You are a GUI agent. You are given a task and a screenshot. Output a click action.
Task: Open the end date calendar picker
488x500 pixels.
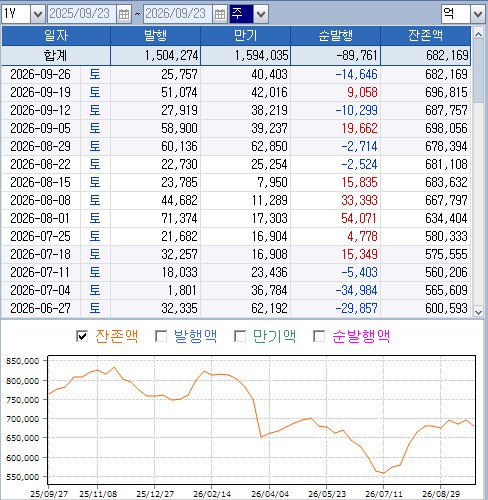[220, 14]
